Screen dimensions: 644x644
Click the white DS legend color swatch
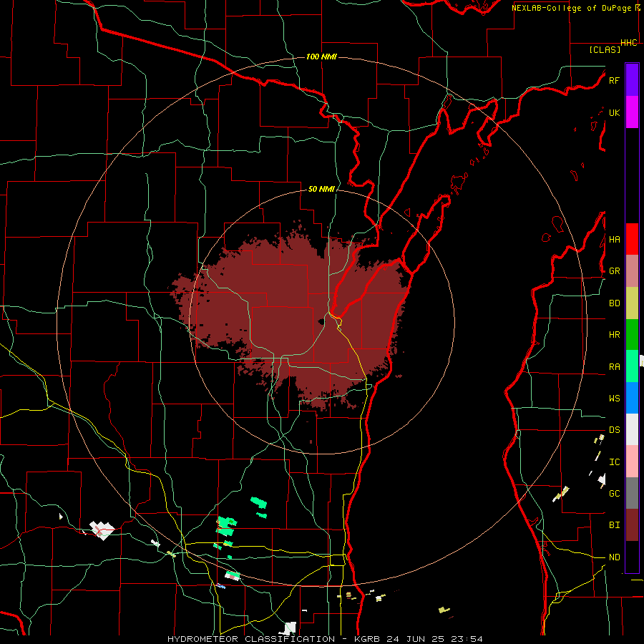click(632, 429)
